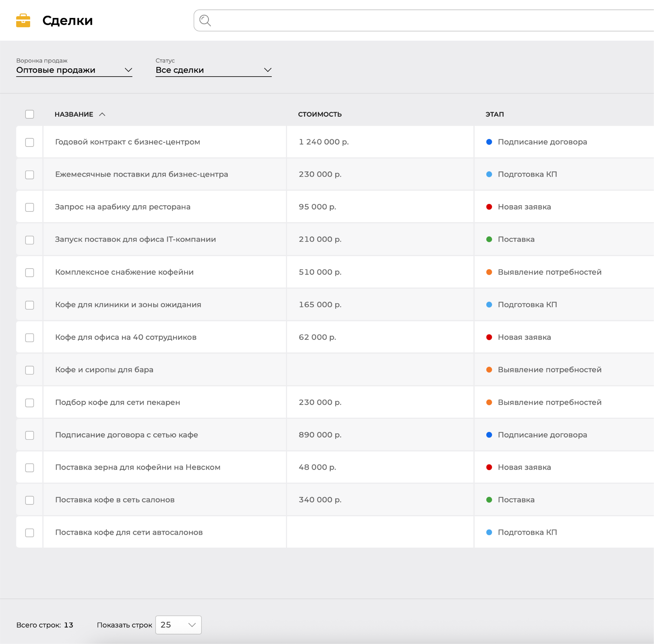The image size is (654, 644).
Task: Click the cost value 510 000 р.
Action: 320,272
